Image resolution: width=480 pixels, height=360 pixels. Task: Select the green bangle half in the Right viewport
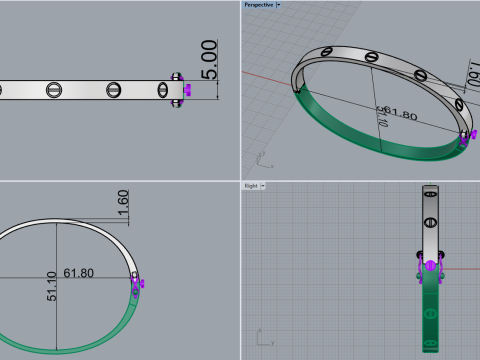coord(430,317)
